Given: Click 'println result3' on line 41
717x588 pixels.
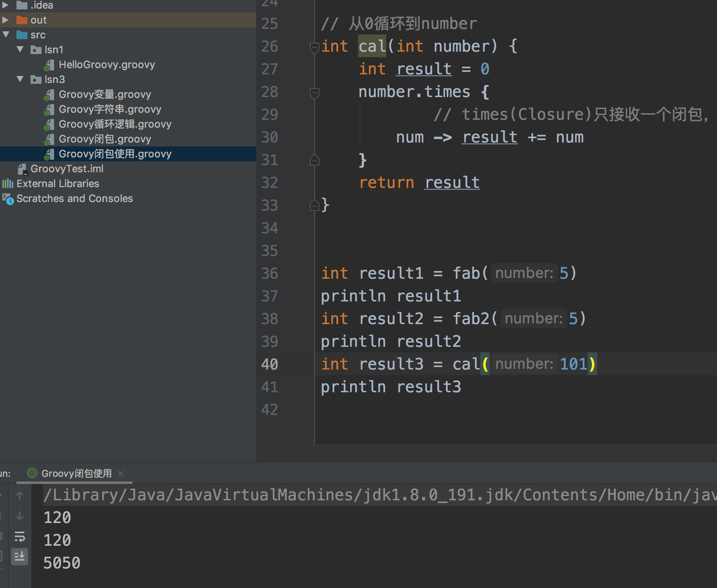Looking at the screenshot, I should [391, 387].
